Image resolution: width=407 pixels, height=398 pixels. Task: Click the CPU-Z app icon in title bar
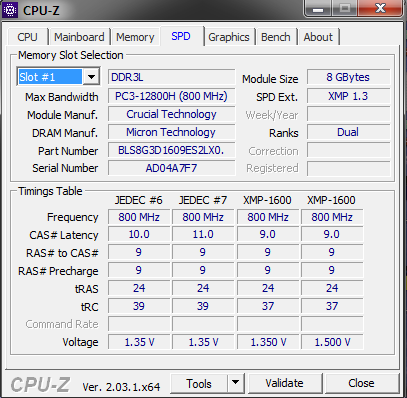[x=10, y=10]
